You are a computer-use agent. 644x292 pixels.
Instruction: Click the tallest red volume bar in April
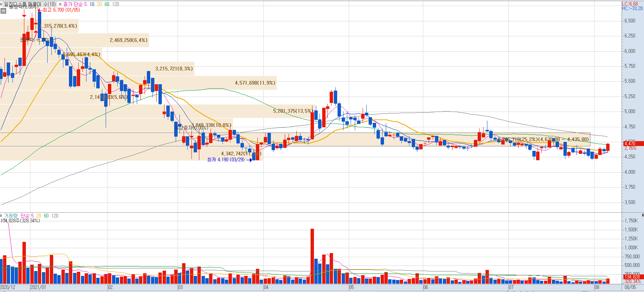coord(312,256)
